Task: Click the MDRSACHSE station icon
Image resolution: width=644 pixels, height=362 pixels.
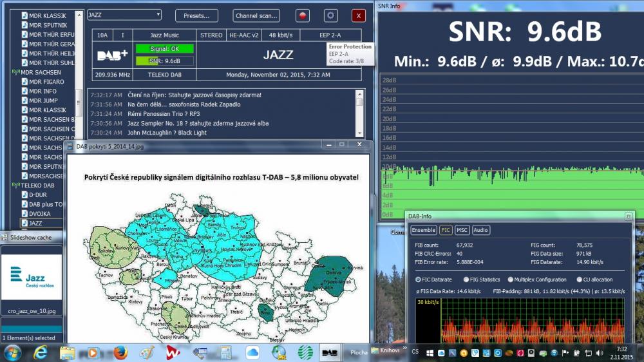Action: tap(24, 176)
